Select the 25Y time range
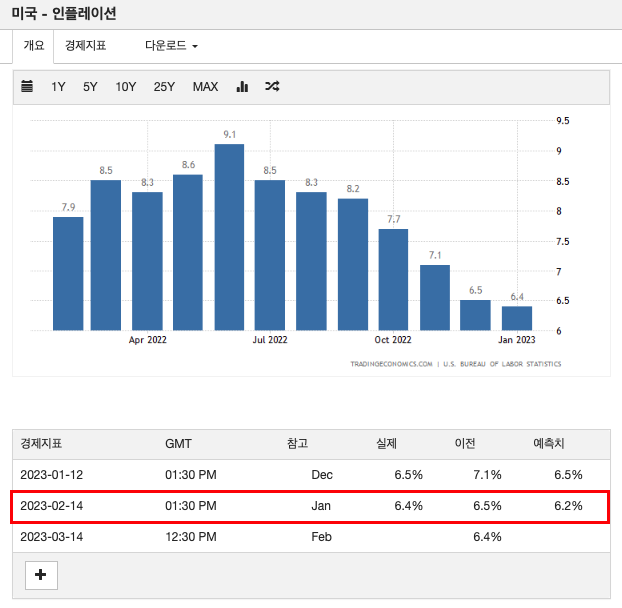The height and width of the screenshot is (608, 622). (164, 86)
